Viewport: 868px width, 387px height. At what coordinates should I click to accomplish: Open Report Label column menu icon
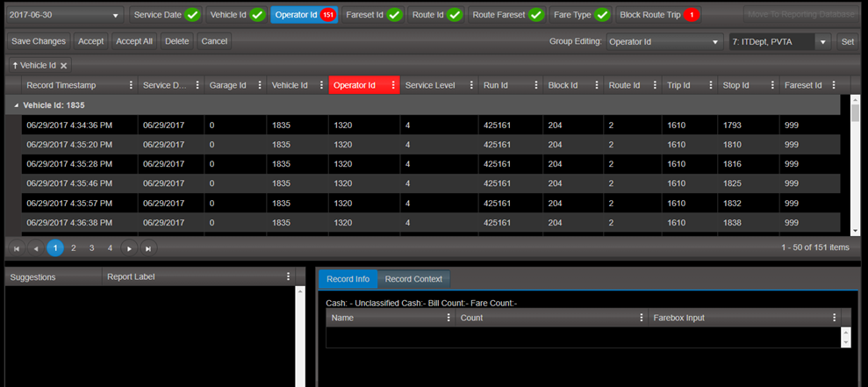point(288,276)
